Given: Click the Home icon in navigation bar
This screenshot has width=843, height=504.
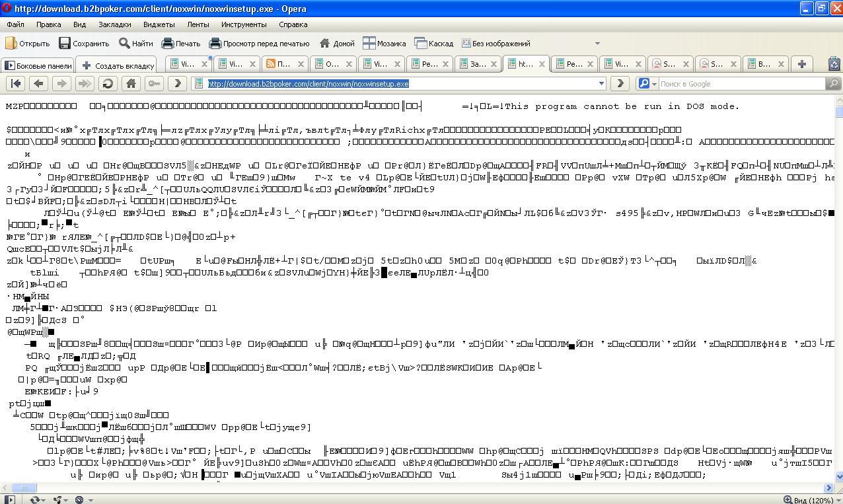Looking at the screenshot, I should 131,83.
